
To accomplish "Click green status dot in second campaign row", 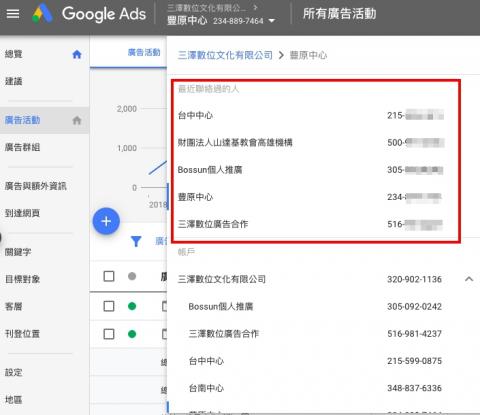I will tap(132, 334).
